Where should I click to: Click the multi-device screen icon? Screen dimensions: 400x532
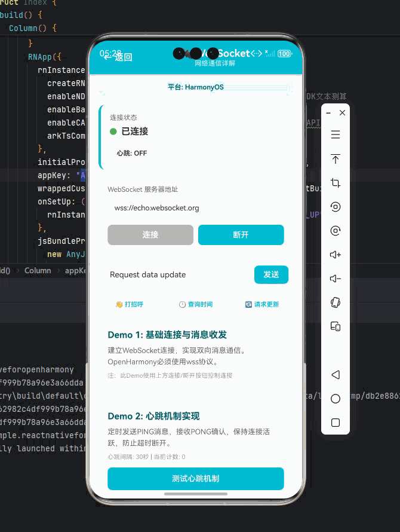(336, 326)
